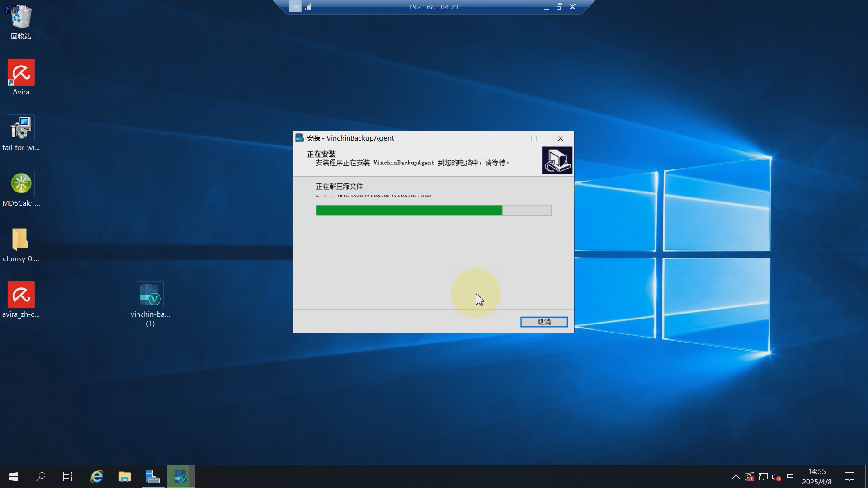This screenshot has height=488, width=868.
Task: Activate VinchinBackupAgent installer taskbar button
Action: tap(181, 477)
